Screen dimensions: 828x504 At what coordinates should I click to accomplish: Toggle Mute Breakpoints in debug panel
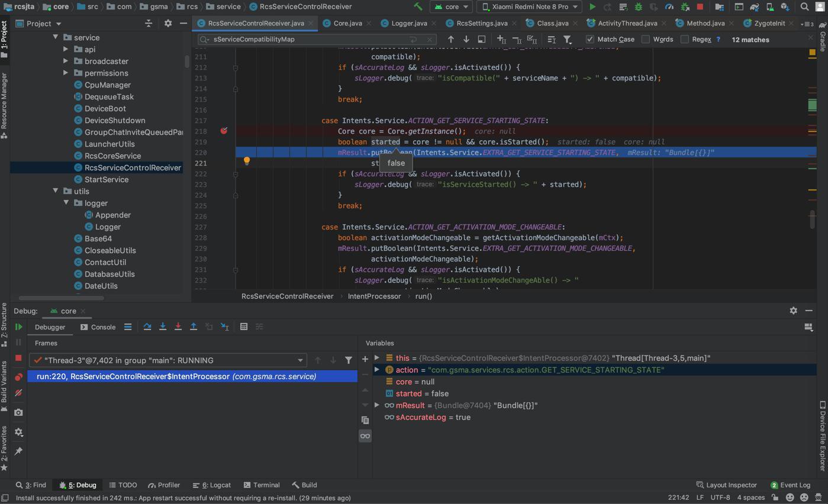(x=18, y=393)
